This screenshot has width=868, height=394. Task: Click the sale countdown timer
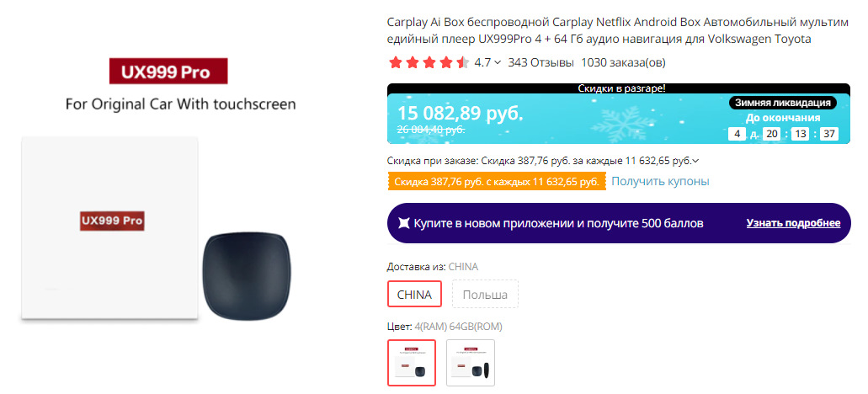pyautogui.click(x=783, y=134)
